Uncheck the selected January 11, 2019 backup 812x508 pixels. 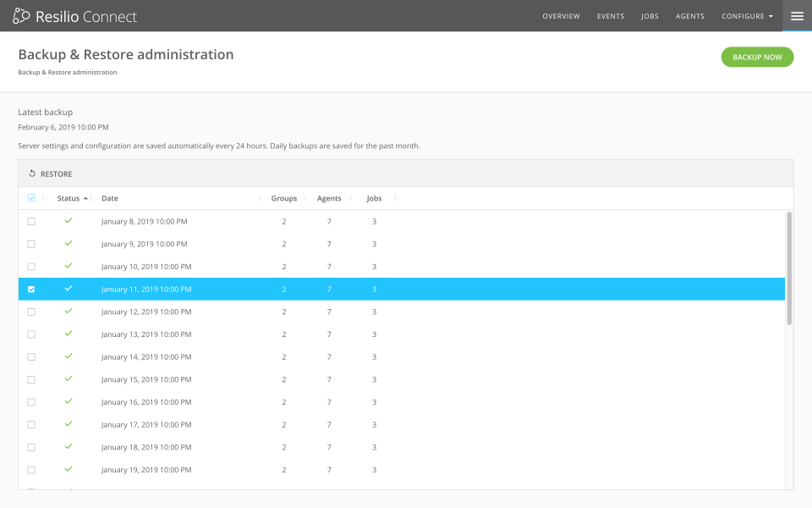31,289
